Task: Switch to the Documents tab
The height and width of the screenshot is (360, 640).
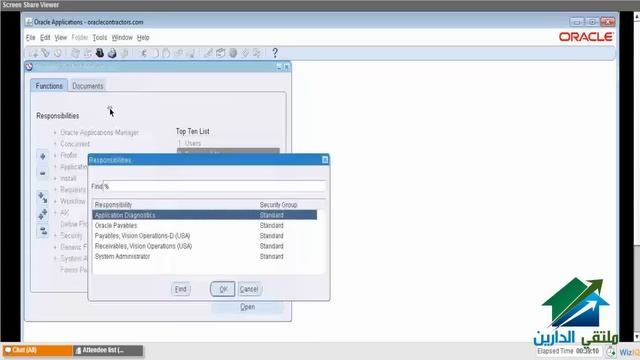Action: coord(88,86)
